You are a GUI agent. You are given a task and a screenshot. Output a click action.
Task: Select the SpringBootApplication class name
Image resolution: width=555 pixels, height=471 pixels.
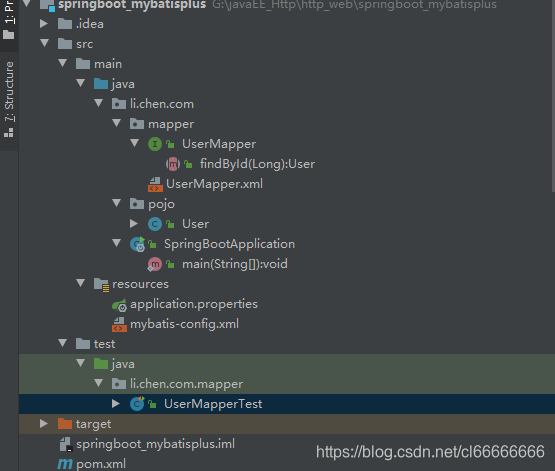(229, 244)
